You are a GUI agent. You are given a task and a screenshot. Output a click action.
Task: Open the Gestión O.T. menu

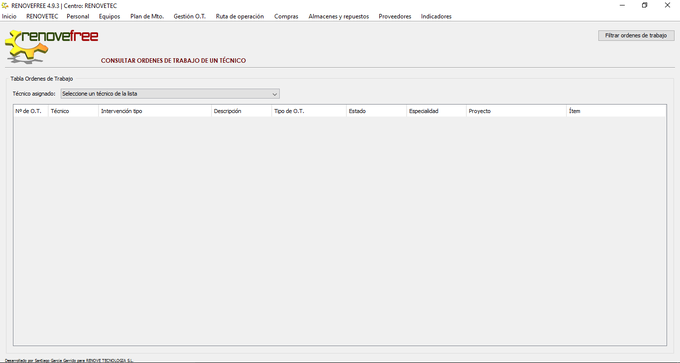tap(190, 16)
